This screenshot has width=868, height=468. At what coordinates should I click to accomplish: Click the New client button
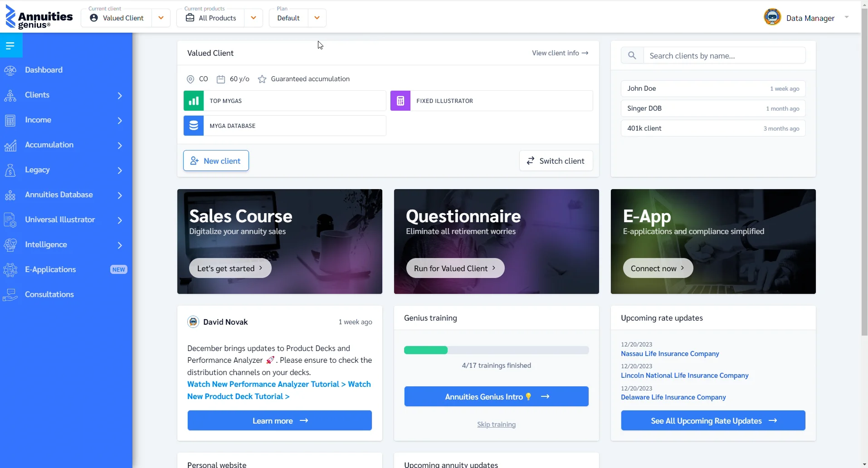click(216, 161)
